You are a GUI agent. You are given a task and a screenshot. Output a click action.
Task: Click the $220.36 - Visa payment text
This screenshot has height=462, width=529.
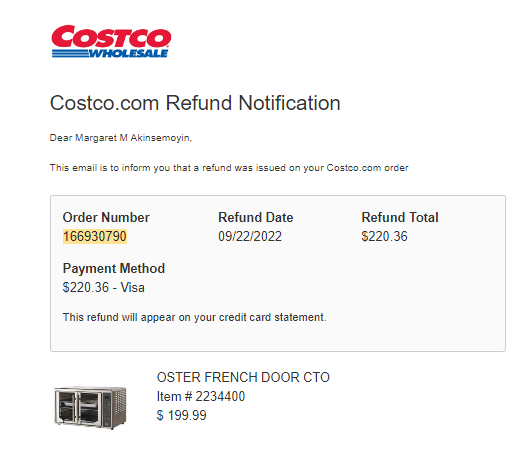pos(104,288)
